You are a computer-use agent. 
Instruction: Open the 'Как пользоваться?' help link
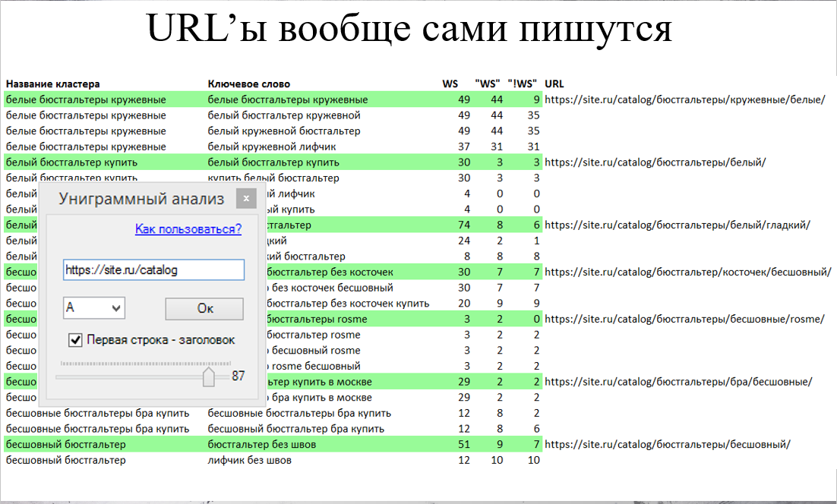coord(188,228)
